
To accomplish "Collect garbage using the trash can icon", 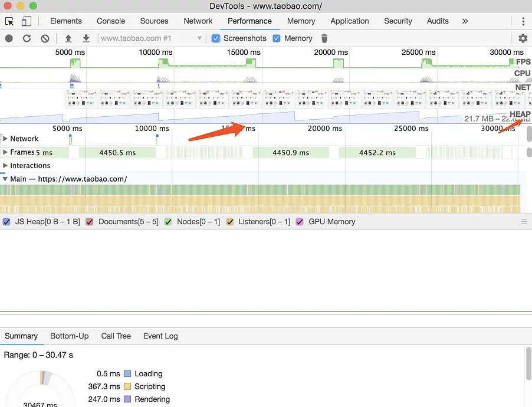I will (x=324, y=38).
